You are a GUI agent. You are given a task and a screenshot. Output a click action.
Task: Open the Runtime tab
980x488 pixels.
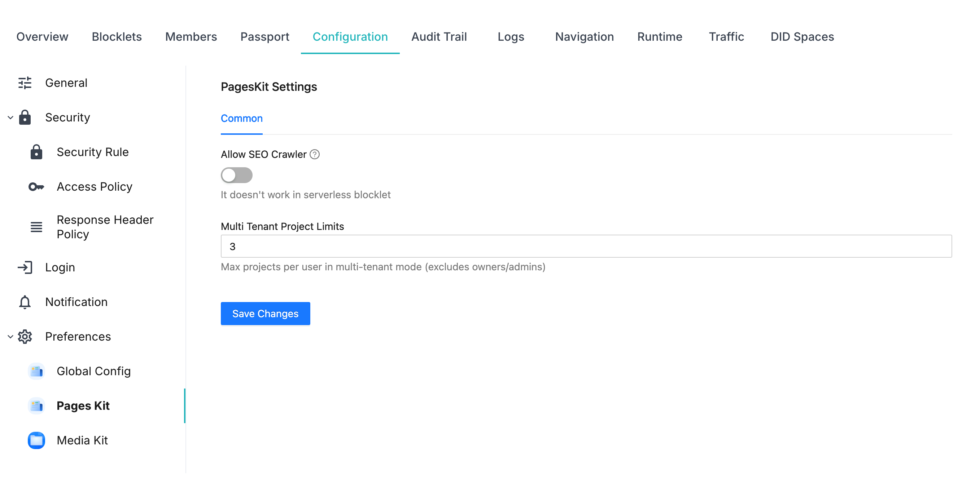(659, 36)
